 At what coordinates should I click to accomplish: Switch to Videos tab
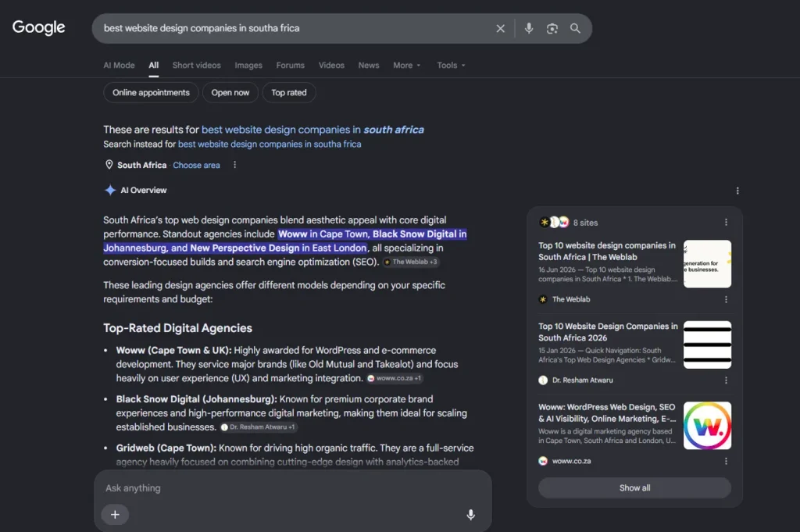pyautogui.click(x=331, y=66)
